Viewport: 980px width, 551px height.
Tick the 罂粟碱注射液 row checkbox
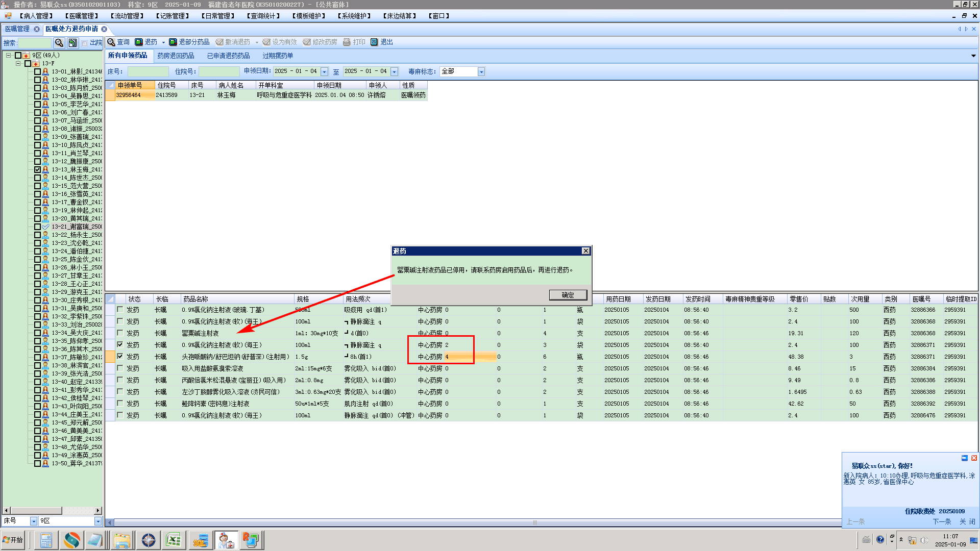(x=120, y=333)
